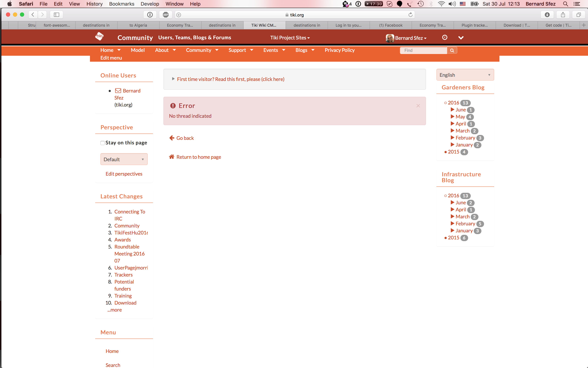Open the clock icon in the header bar
The image size is (588, 368).
(445, 38)
